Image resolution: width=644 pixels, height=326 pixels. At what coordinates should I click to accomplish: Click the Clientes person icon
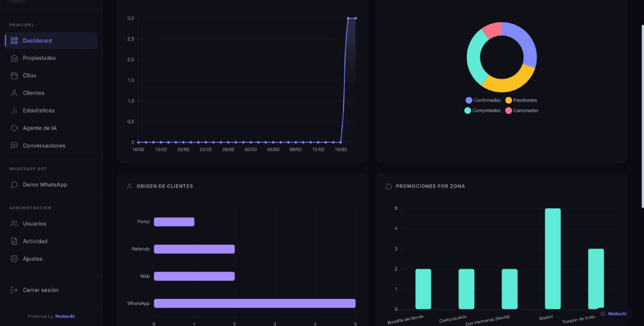click(14, 93)
